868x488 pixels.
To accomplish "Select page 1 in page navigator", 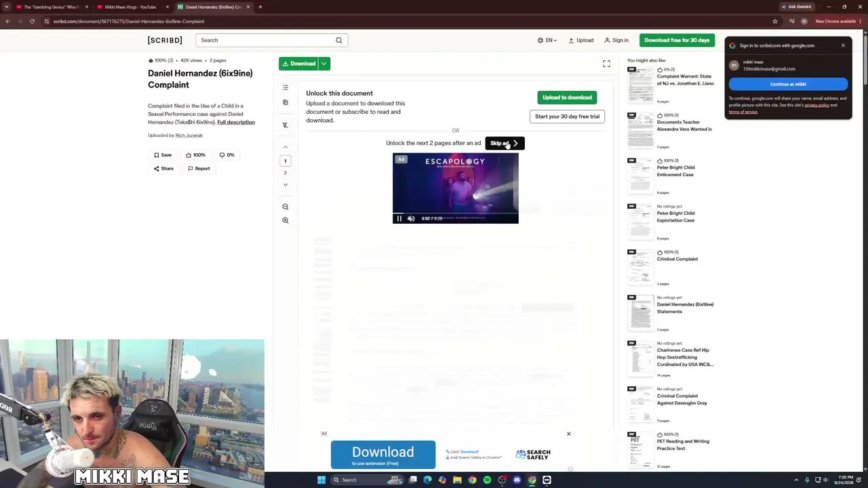I will click(x=285, y=161).
